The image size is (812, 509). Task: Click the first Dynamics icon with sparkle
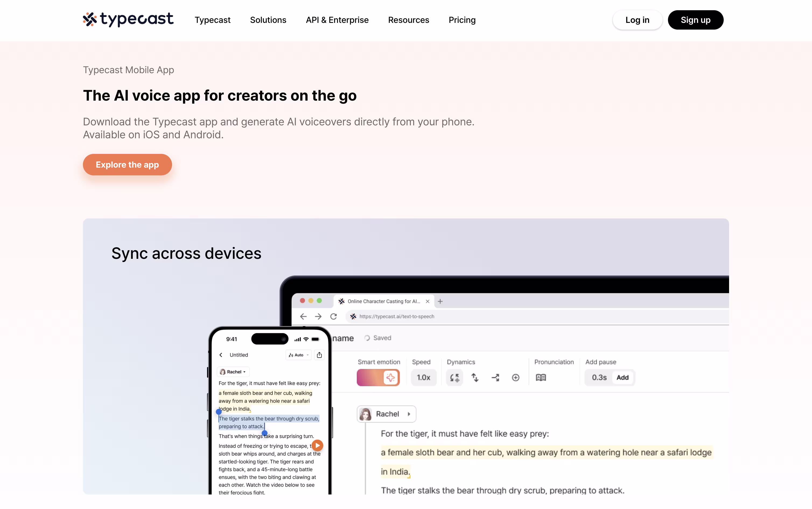(x=454, y=377)
